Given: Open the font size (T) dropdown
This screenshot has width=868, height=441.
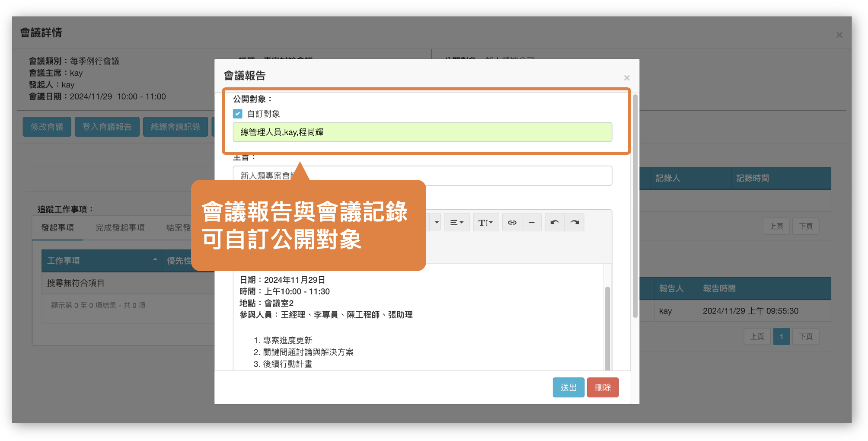Looking at the screenshot, I should pyautogui.click(x=485, y=223).
